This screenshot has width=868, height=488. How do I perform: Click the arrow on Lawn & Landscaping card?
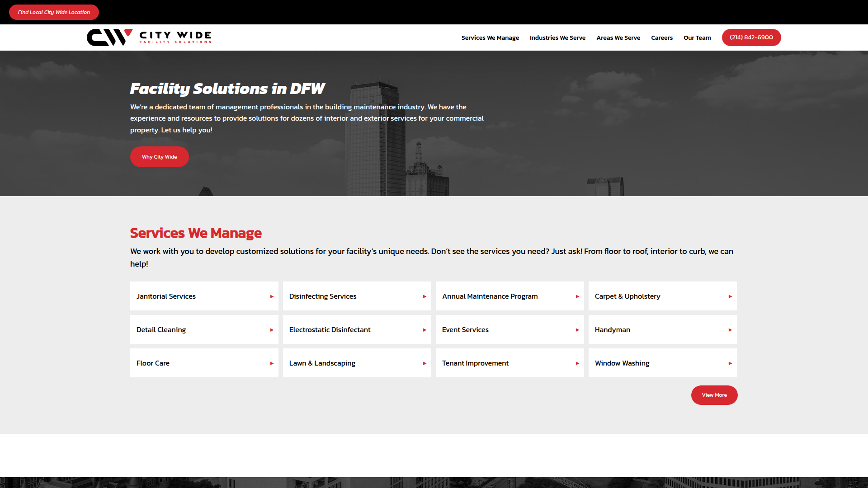[425, 363]
